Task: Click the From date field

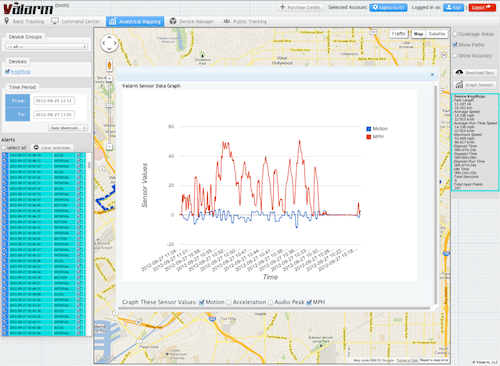Action: [x=54, y=101]
